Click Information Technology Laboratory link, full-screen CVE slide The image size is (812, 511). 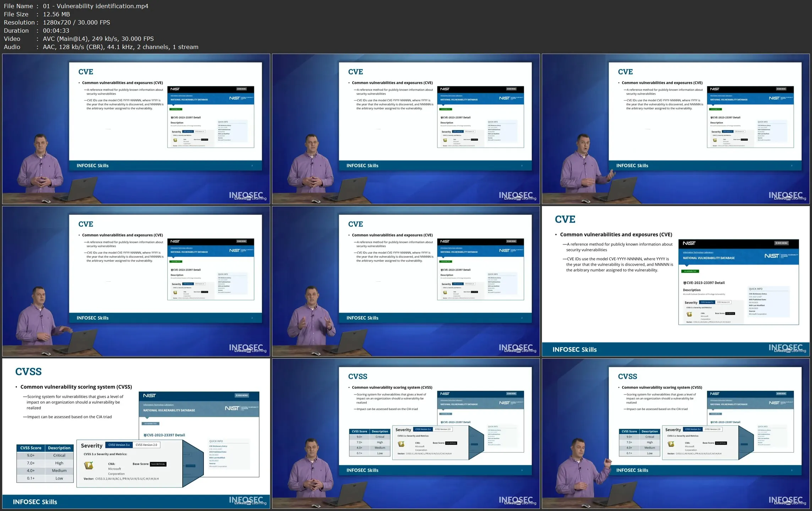(698, 252)
